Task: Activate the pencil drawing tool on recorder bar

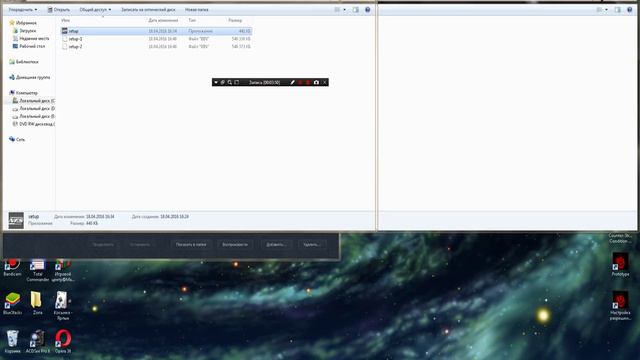Action: 292,82
